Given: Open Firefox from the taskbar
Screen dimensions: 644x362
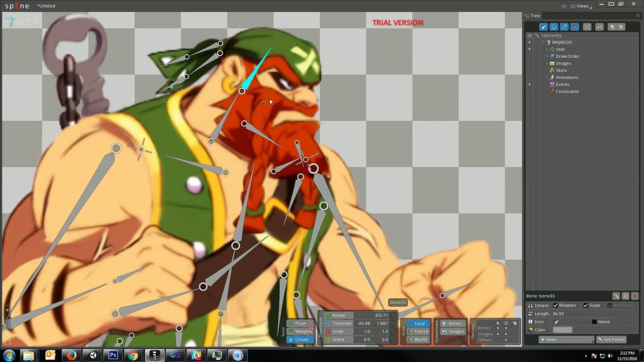Looking at the screenshot, I should tap(71, 355).
